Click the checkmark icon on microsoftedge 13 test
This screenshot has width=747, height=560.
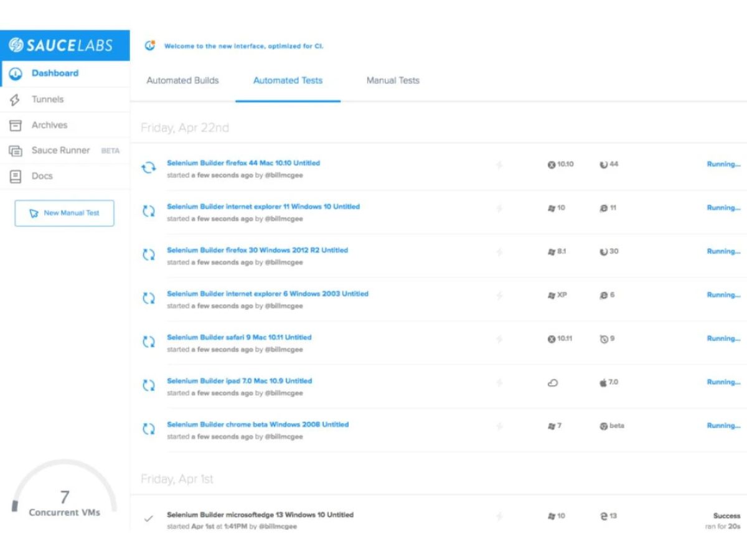148,518
